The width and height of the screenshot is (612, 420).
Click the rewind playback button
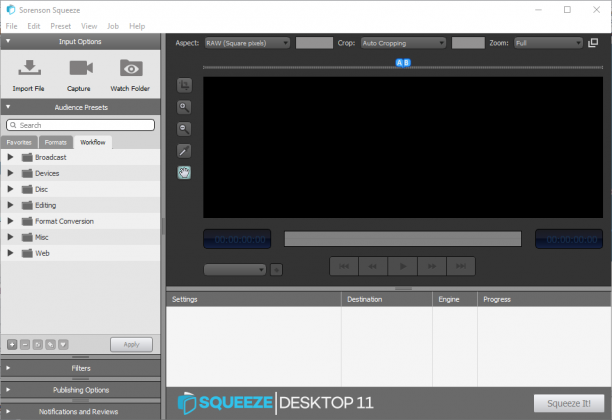click(x=373, y=266)
